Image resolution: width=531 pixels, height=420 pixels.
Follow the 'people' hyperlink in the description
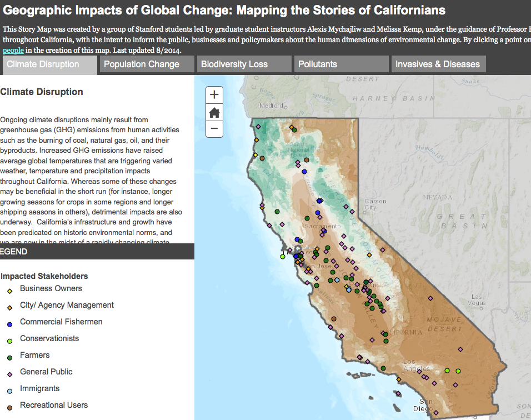(13, 50)
